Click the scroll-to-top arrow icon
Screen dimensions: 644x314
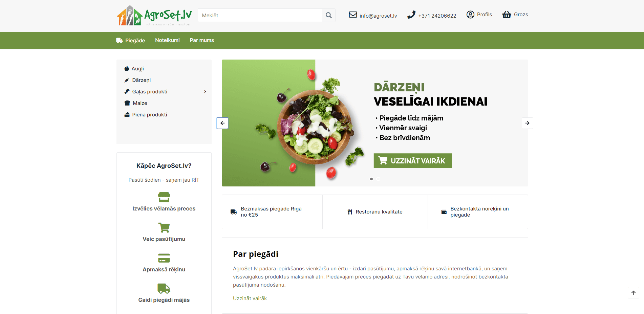click(634, 293)
